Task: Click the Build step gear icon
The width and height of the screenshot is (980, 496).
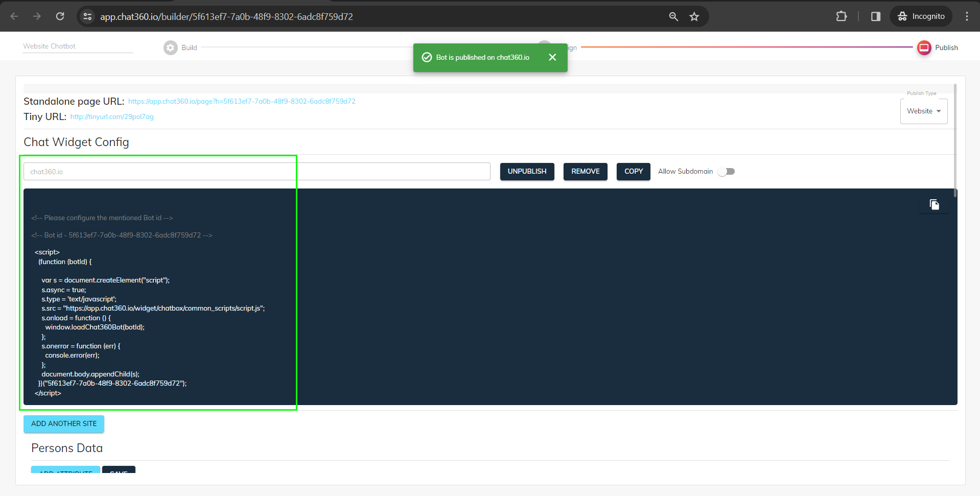Action: [170, 48]
